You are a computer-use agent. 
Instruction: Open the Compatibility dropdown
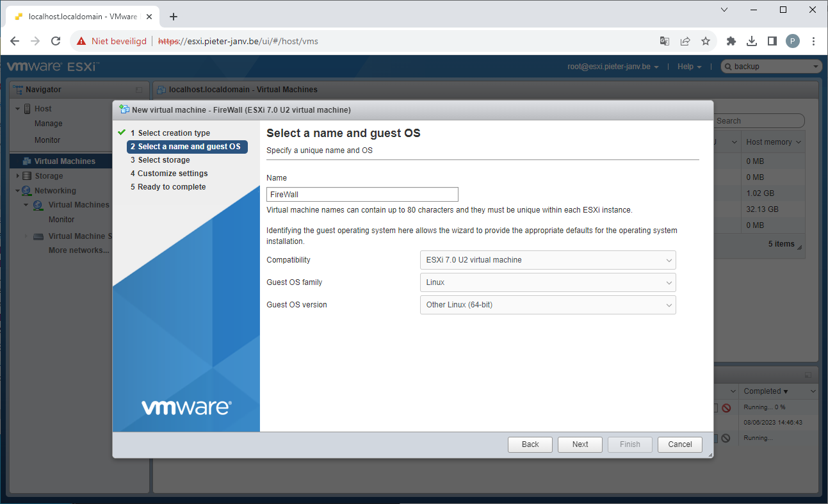tap(548, 260)
